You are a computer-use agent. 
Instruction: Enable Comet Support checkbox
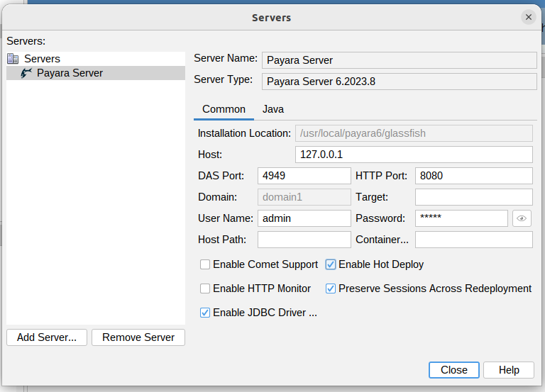pos(205,264)
